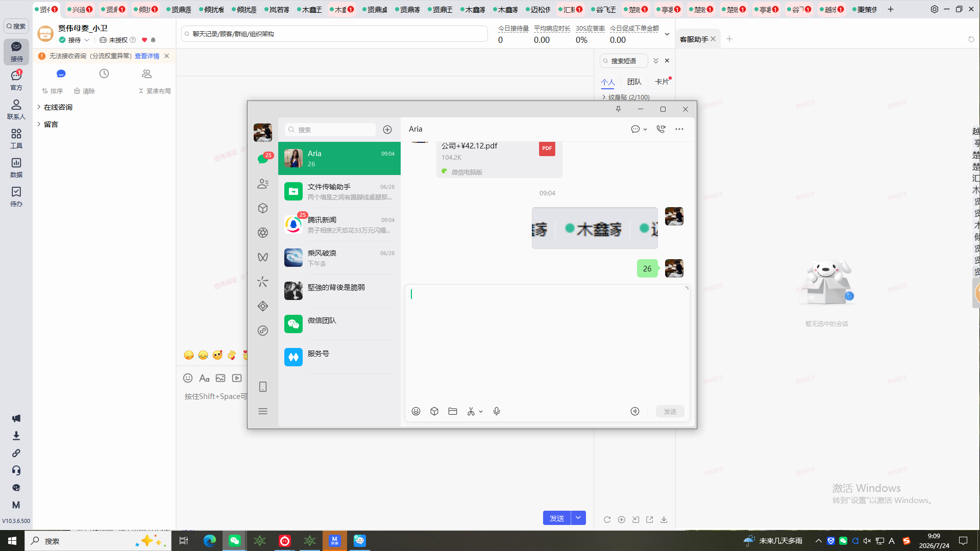This screenshot has height=551, width=980.
Task: Toggle the red heart icon beside 未授权
Action: click(144, 40)
